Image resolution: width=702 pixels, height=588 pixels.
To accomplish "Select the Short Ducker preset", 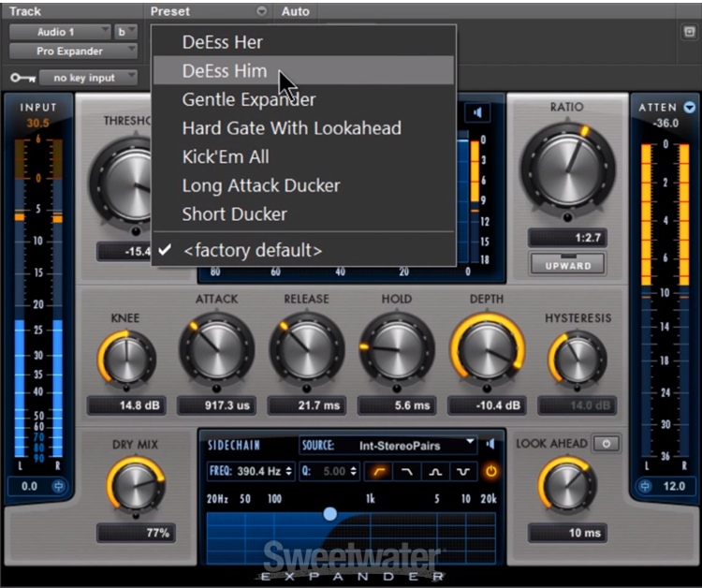I will [234, 214].
